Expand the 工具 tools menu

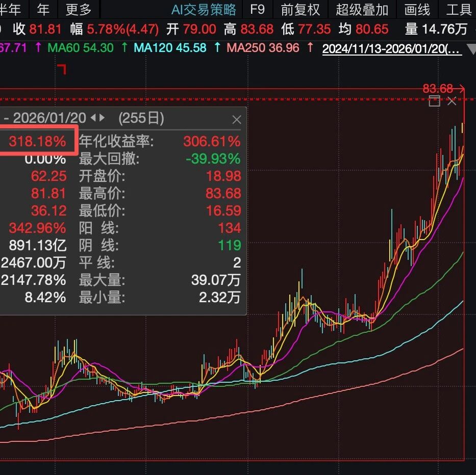click(x=459, y=9)
